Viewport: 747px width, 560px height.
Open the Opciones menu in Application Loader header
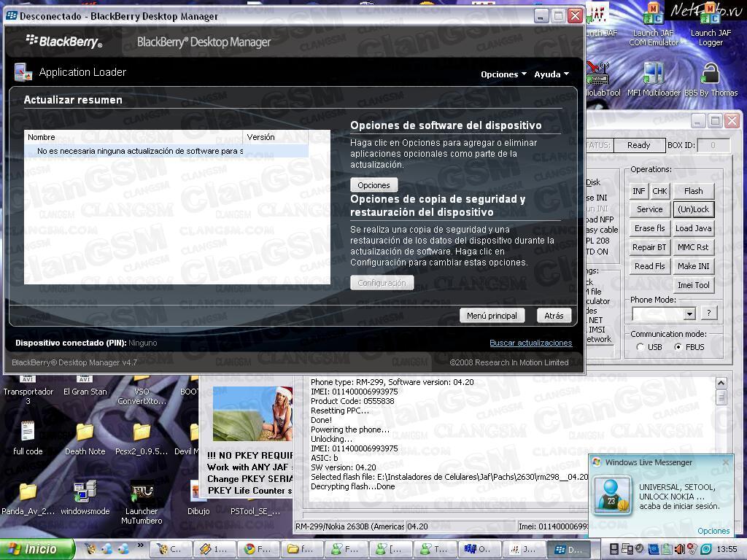point(503,74)
